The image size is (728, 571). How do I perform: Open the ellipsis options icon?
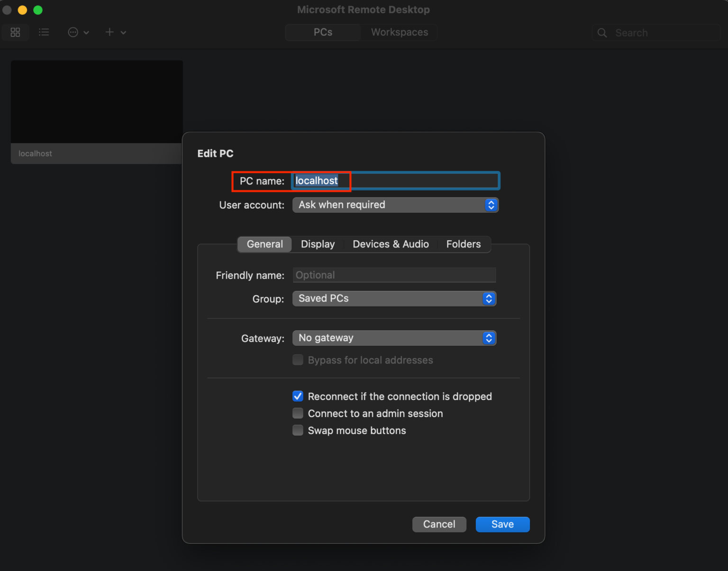point(73,32)
